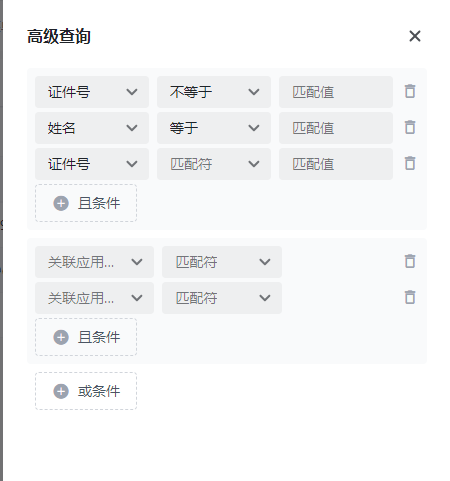This screenshot has width=450, height=481.
Task: Expand first row 证件号 field dropdown
Action: (92, 92)
